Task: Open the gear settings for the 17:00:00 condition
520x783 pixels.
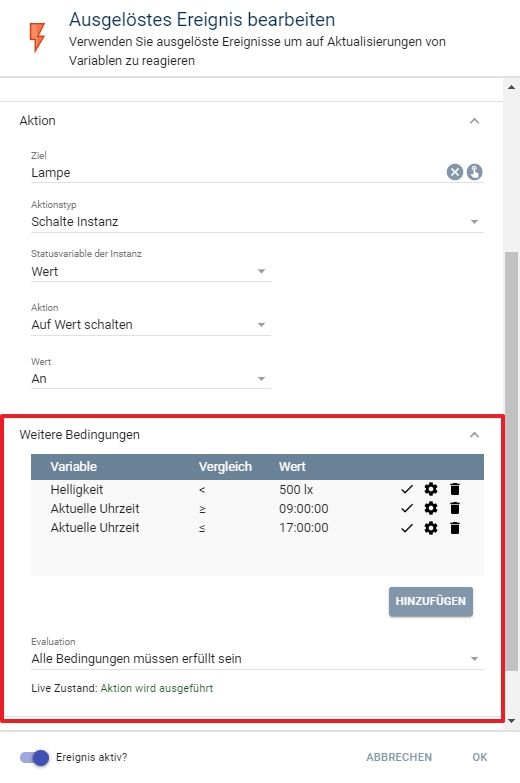Action: coord(431,528)
